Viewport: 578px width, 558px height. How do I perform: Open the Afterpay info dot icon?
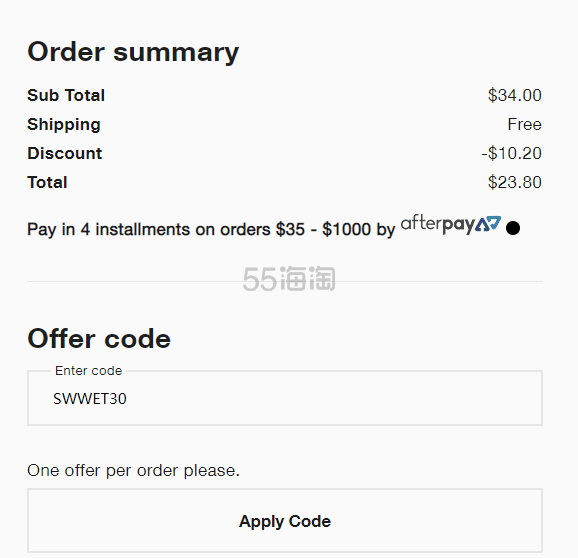coord(513,228)
